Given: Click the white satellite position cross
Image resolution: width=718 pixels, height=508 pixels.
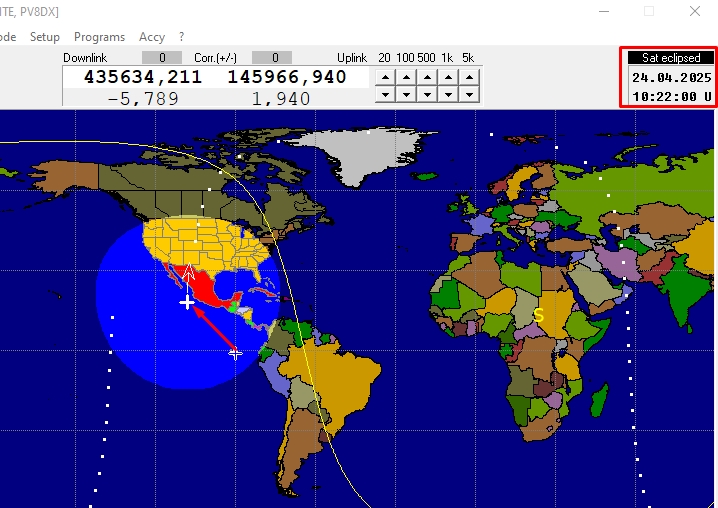Looking at the screenshot, I should pyautogui.click(x=187, y=302).
